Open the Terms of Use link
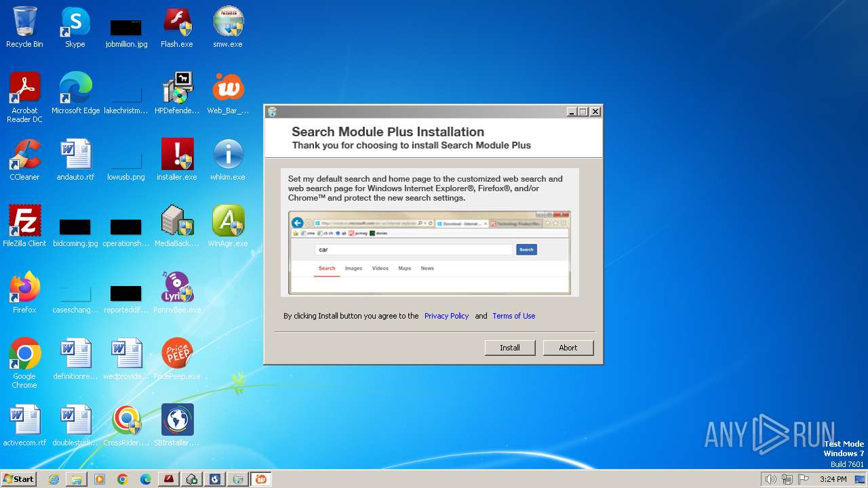The image size is (868, 488). point(513,316)
